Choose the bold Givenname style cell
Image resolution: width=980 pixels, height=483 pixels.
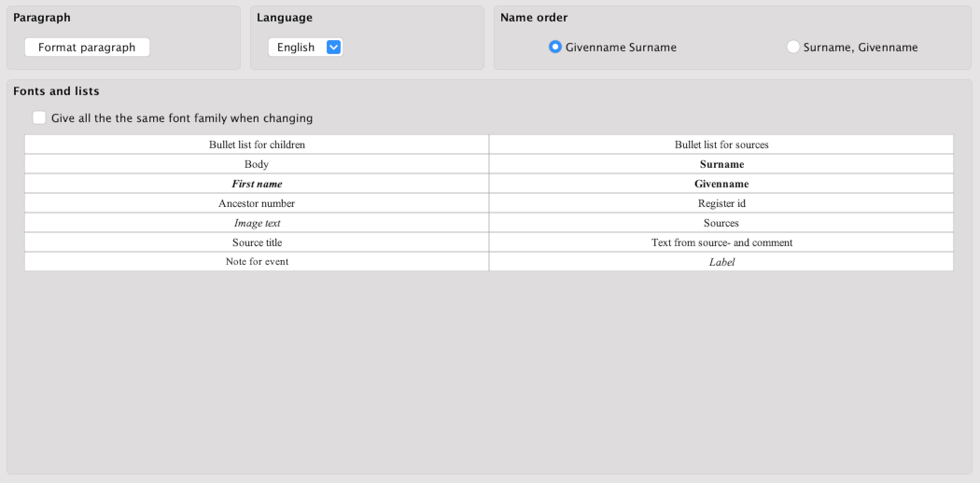pyautogui.click(x=721, y=184)
